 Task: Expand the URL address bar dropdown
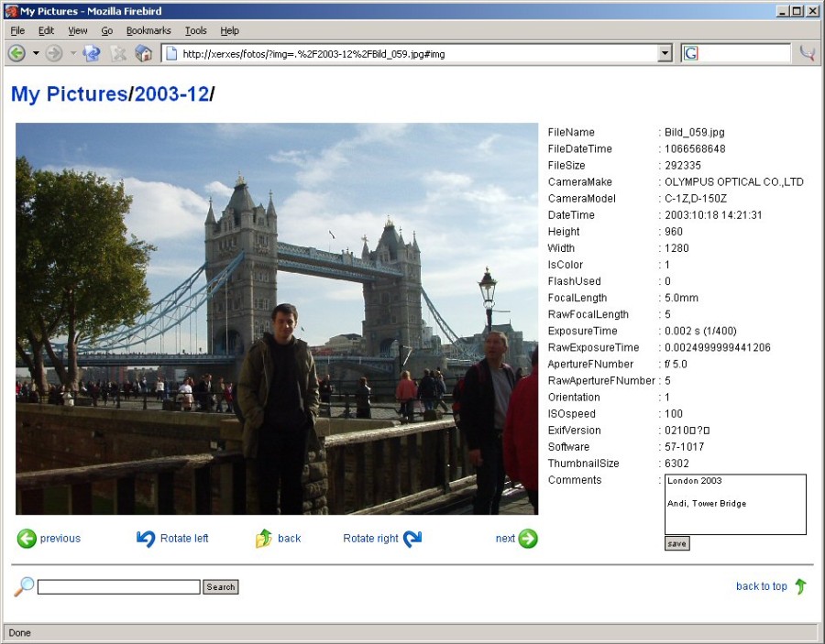pyautogui.click(x=665, y=54)
